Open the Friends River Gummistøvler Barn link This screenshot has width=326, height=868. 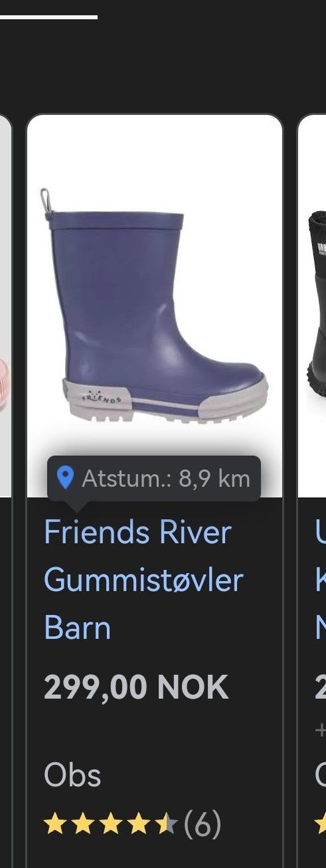(143, 580)
